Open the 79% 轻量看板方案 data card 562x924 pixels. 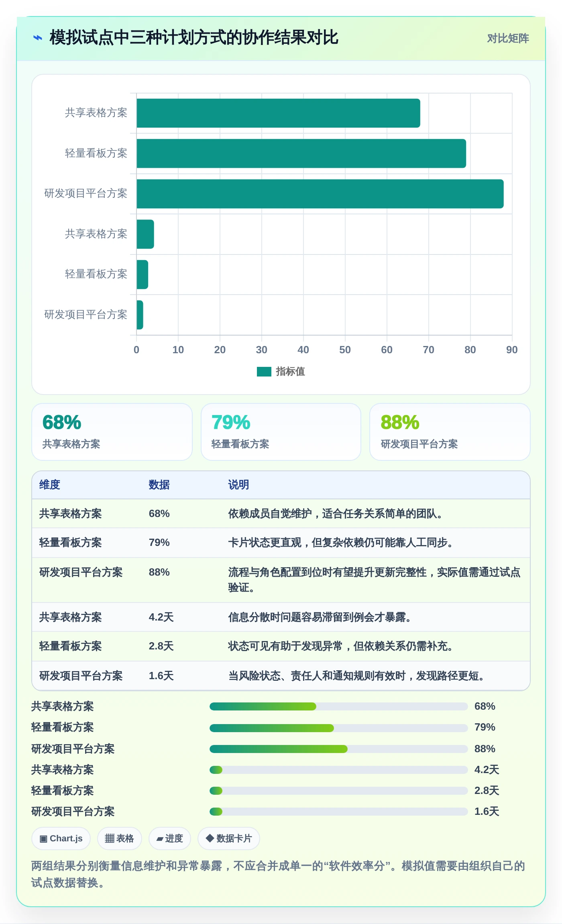tap(281, 432)
